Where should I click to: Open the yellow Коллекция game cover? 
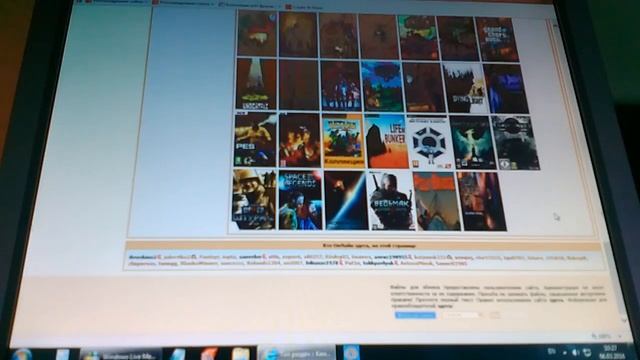point(342,141)
